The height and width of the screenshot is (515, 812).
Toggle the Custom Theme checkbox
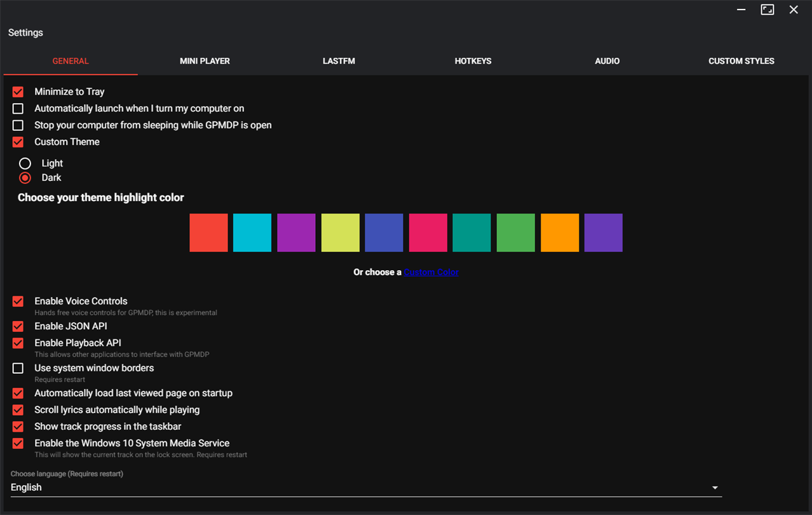[x=18, y=142]
